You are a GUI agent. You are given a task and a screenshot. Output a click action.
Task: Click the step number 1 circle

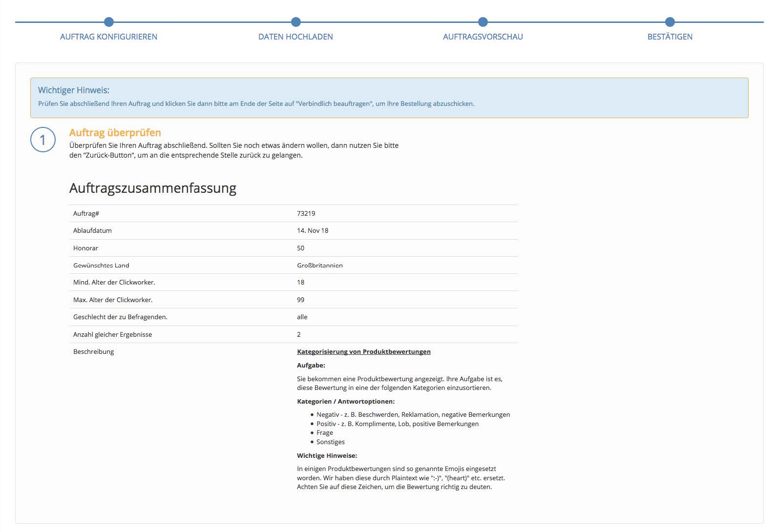[x=43, y=140]
